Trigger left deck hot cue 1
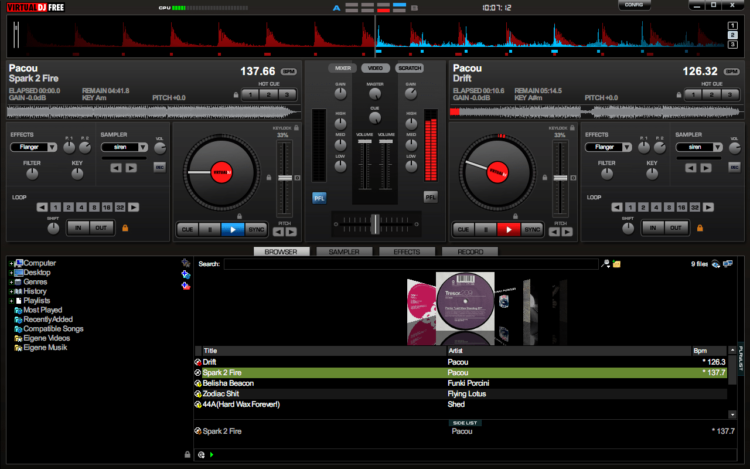 point(250,95)
